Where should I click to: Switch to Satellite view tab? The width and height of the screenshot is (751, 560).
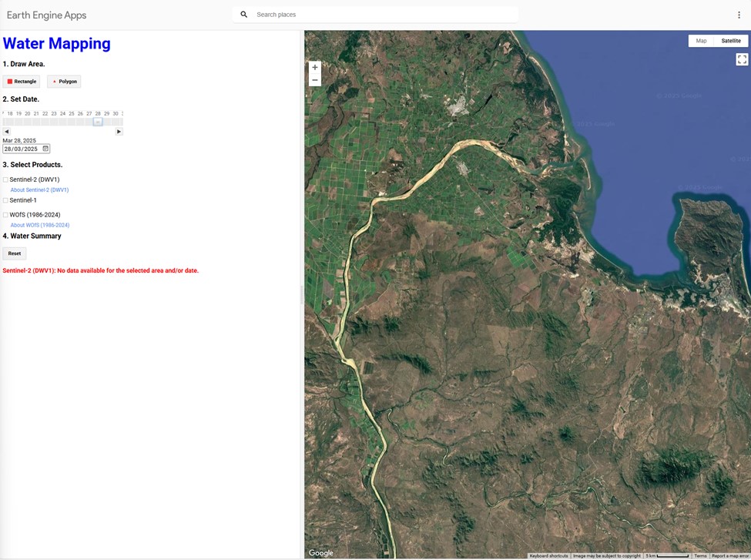pos(731,41)
